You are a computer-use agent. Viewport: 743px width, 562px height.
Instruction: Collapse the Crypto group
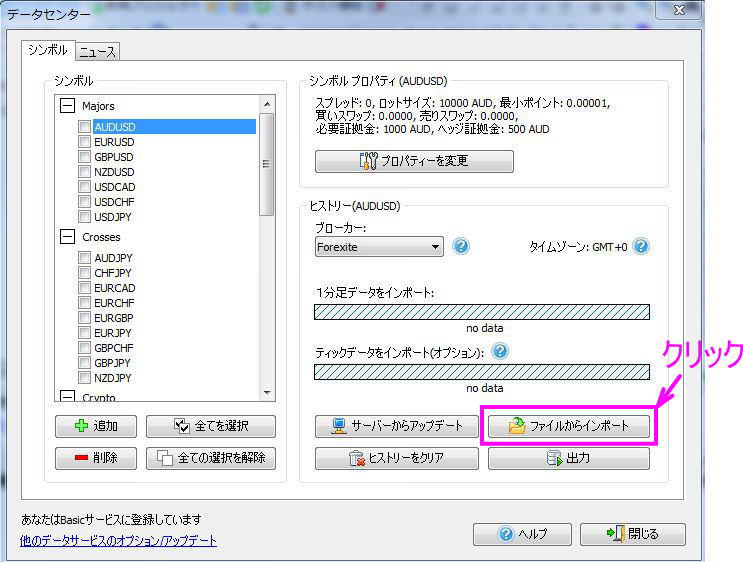click(67, 396)
